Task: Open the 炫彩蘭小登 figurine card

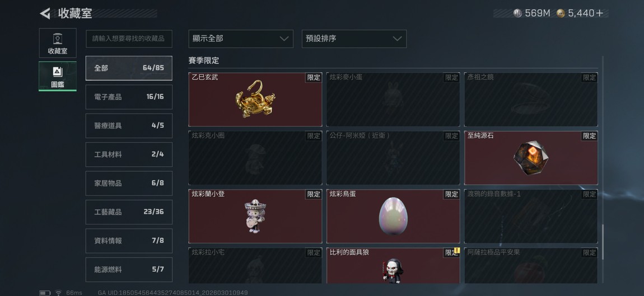Action: pos(255,216)
